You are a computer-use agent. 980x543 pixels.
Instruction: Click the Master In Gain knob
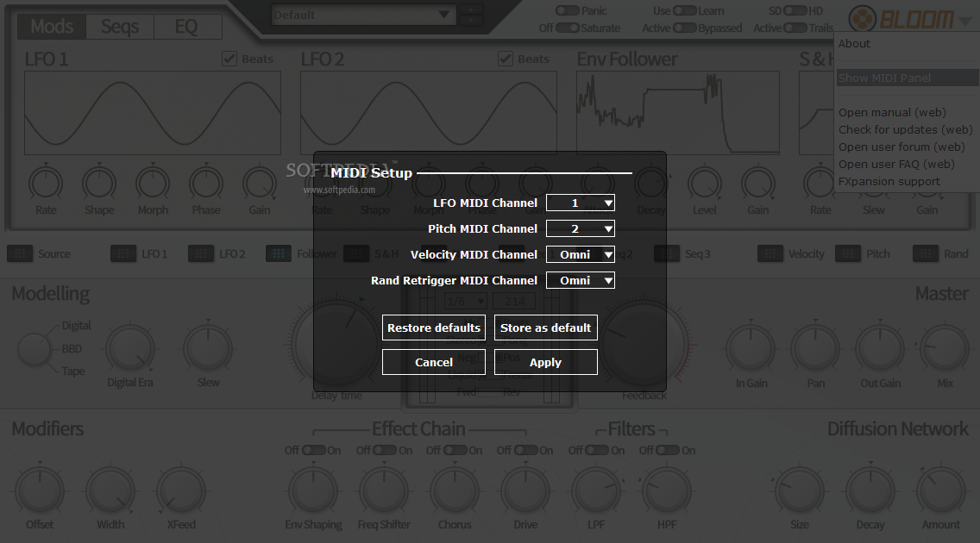pyautogui.click(x=751, y=349)
